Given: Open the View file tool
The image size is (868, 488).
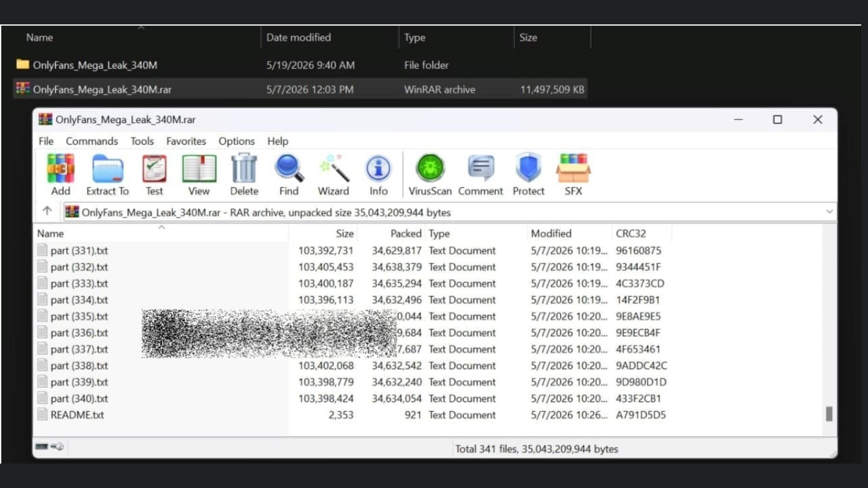Looking at the screenshot, I should click(x=199, y=169).
